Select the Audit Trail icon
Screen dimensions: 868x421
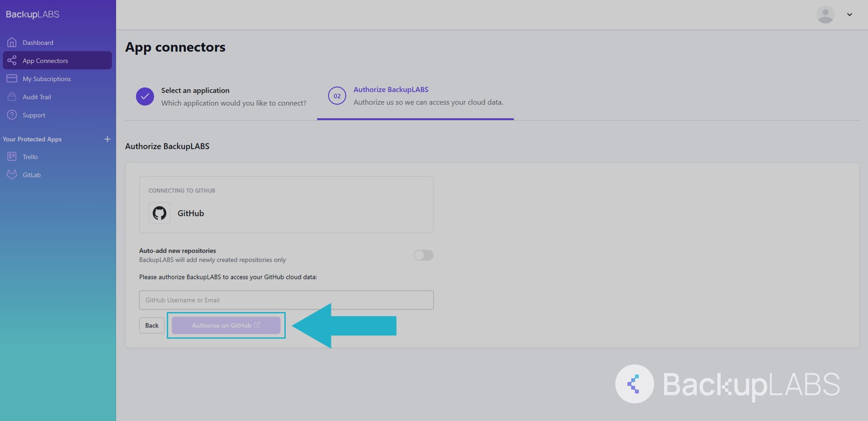click(x=12, y=96)
